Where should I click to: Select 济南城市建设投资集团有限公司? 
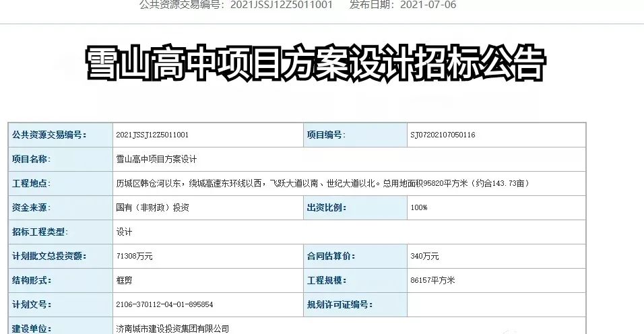tap(172, 329)
